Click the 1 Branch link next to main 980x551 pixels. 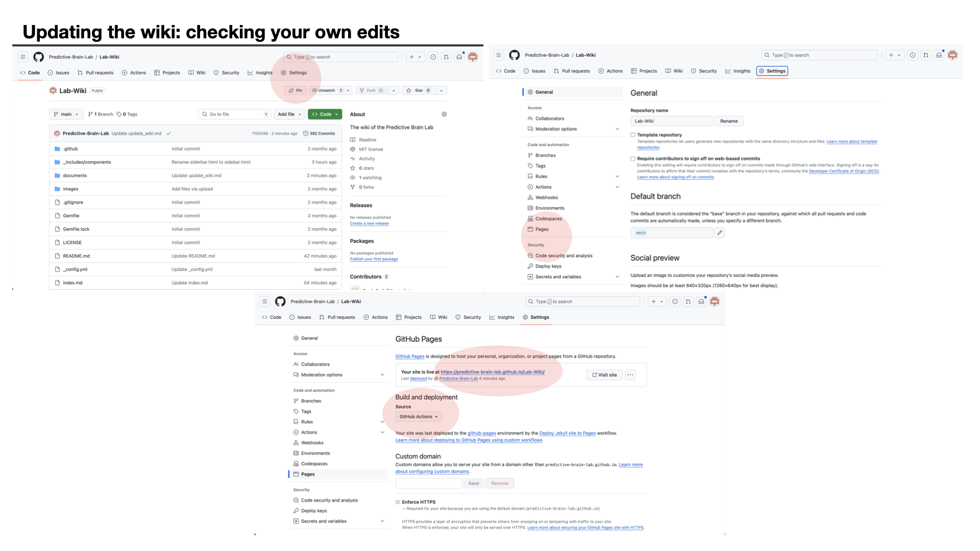[x=101, y=114]
